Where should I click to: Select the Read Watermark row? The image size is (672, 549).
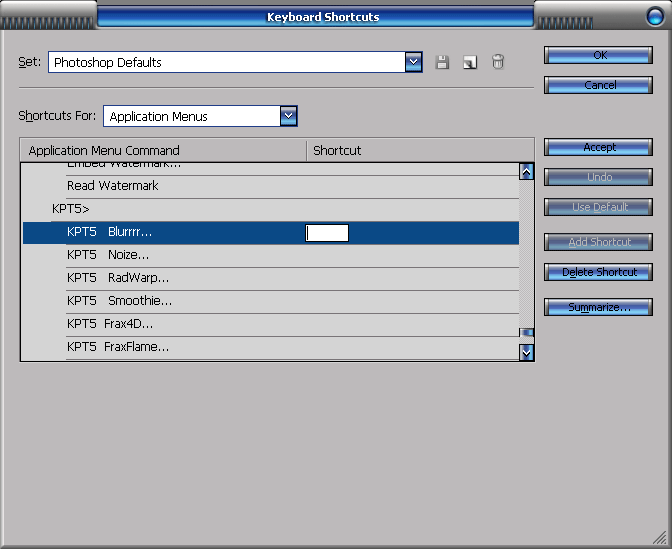[x=271, y=186]
